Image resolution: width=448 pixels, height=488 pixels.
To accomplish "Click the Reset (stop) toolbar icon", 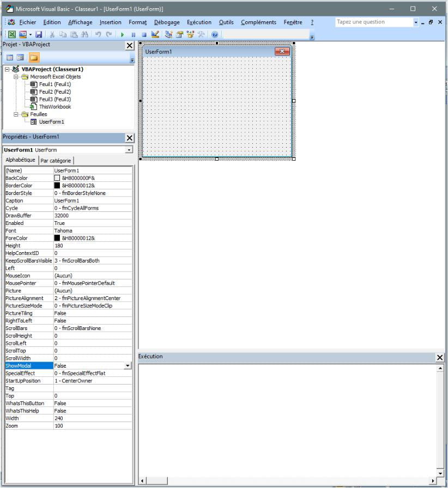I will pos(144,34).
